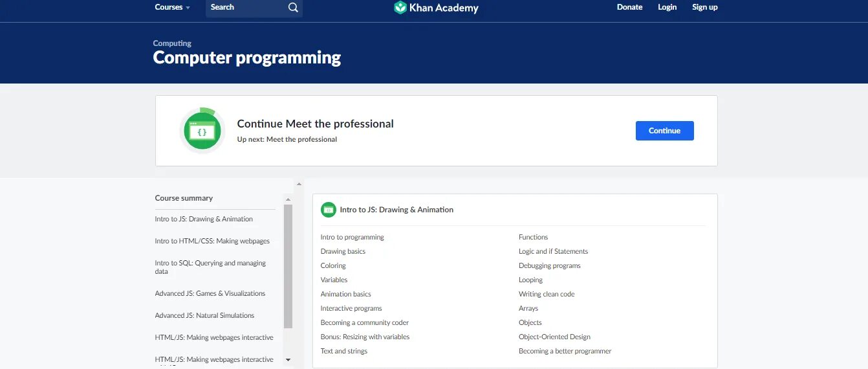This screenshot has width=868, height=369.
Task: Open Becoming a community coder lesson
Action: 364,322
